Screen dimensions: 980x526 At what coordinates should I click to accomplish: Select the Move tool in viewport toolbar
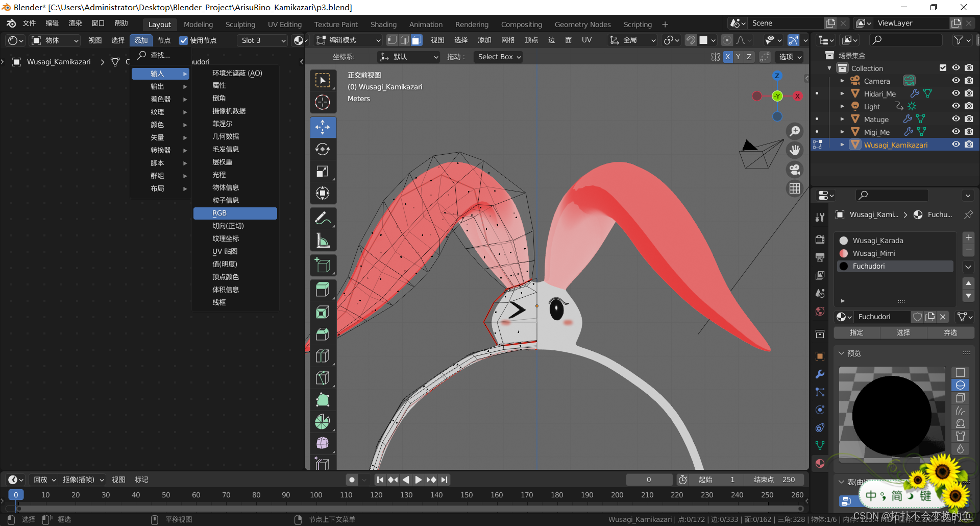pyautogui.click(x=323, y=127)
